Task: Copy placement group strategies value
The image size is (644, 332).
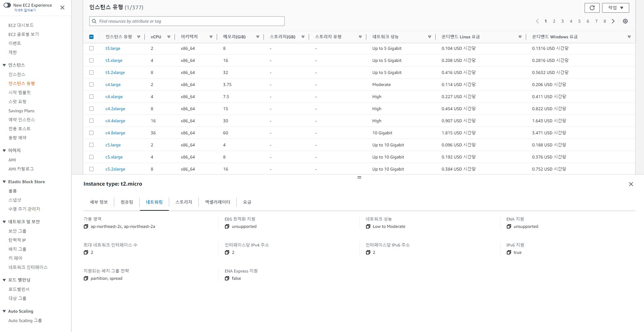Action: (86, 278)
